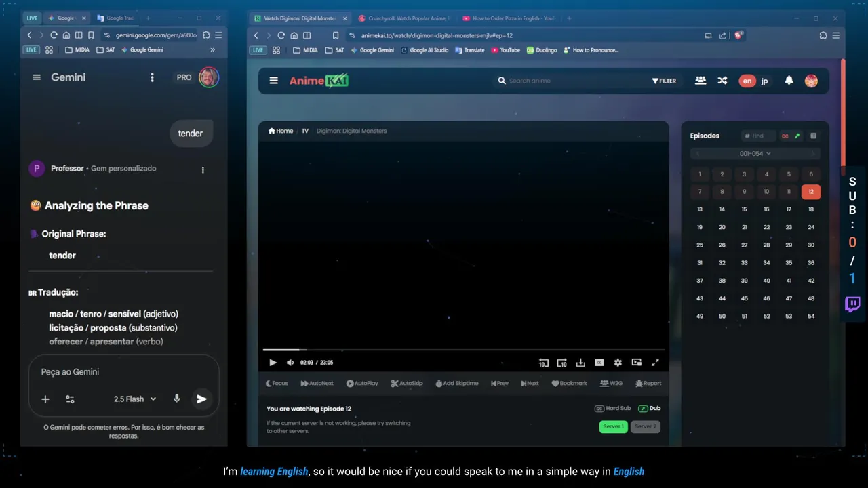Toggle video captions CC button
This screenshot has height=488, width=868.
599,363
